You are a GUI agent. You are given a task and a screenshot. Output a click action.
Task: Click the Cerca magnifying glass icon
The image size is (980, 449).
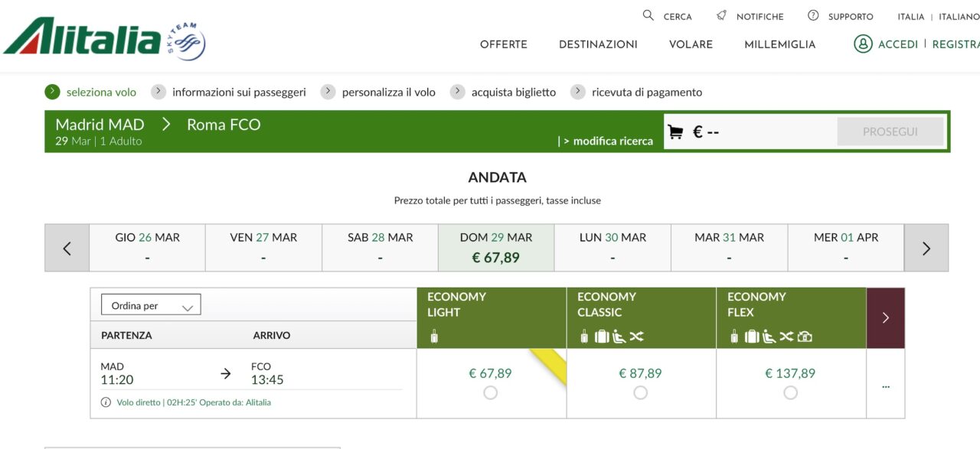[x=648, y=15]
